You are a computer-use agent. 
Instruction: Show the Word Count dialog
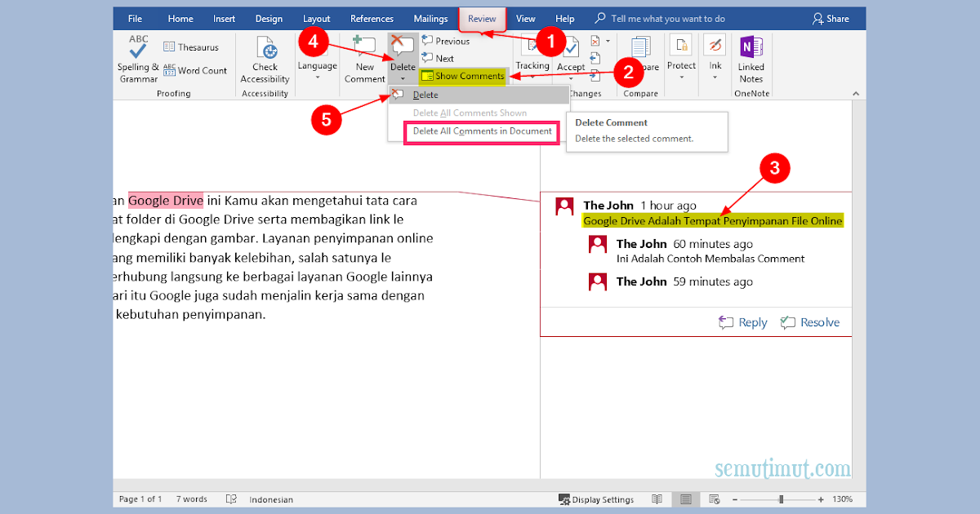tap(196, 71)
